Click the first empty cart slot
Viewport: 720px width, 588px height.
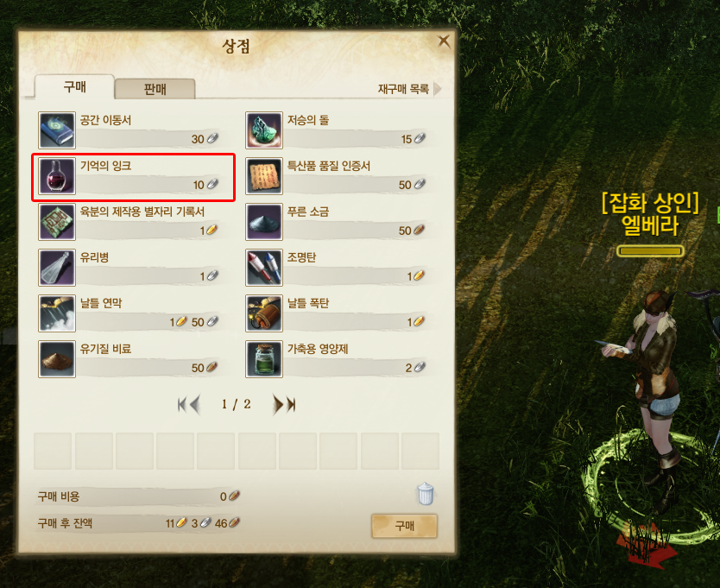point(53,451)
